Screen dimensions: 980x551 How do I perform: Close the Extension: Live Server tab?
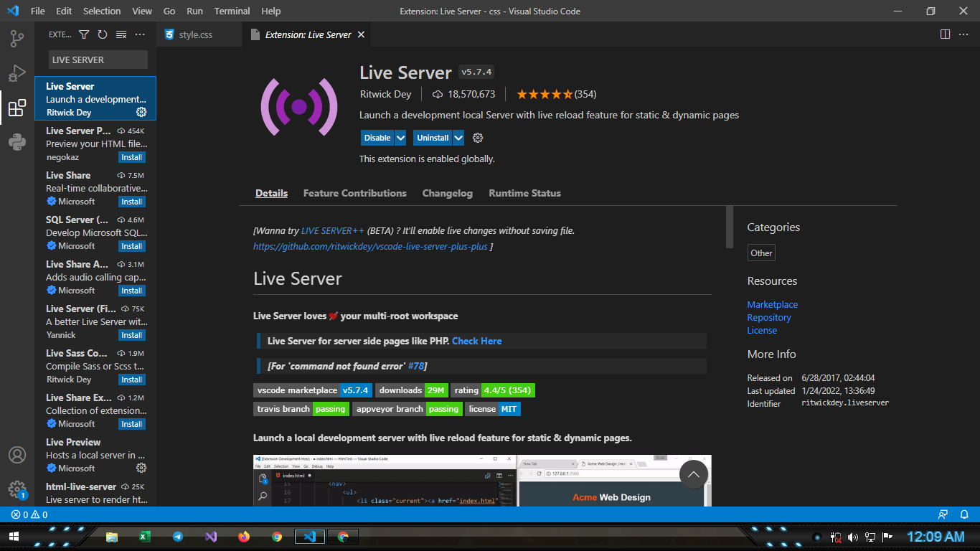coord(361,34)
